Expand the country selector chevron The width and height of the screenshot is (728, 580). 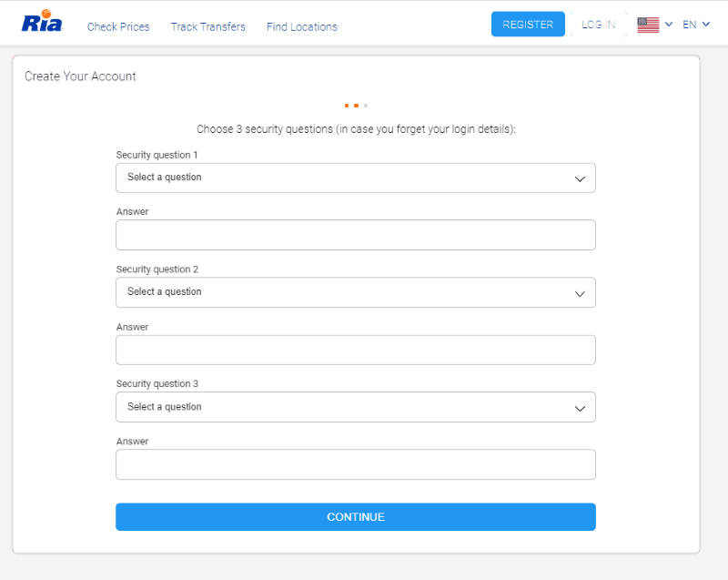tap(669, 25)
